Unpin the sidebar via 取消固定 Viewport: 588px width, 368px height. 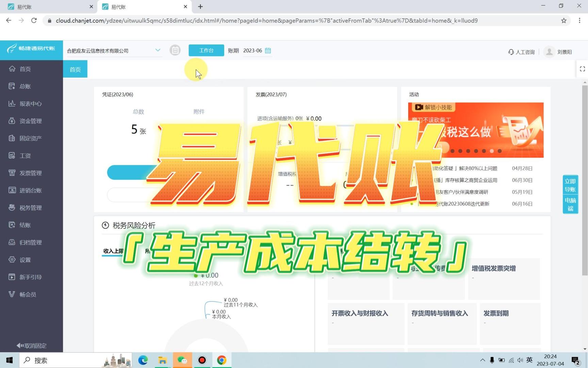31,346
